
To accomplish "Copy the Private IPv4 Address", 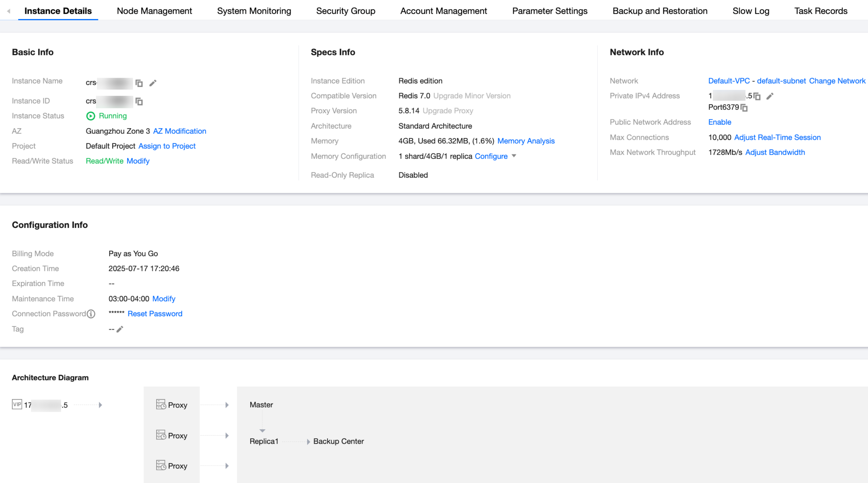I will click(x=757, y=96).
